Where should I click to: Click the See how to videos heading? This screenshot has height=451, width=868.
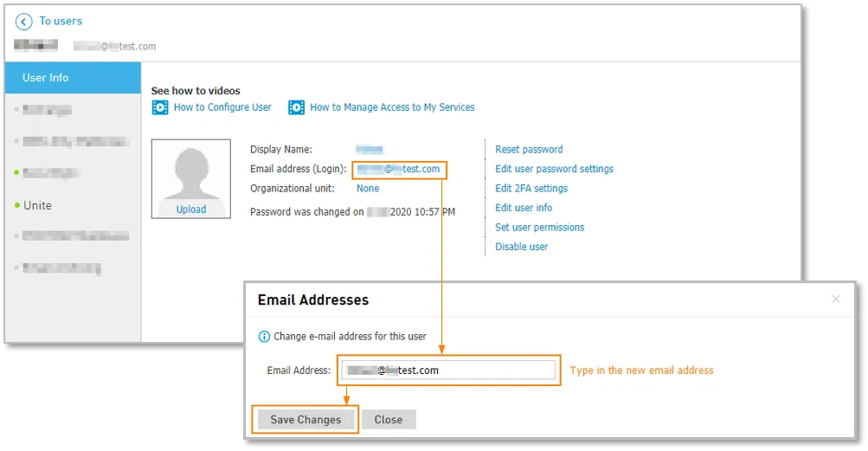(x=196, y=91)
